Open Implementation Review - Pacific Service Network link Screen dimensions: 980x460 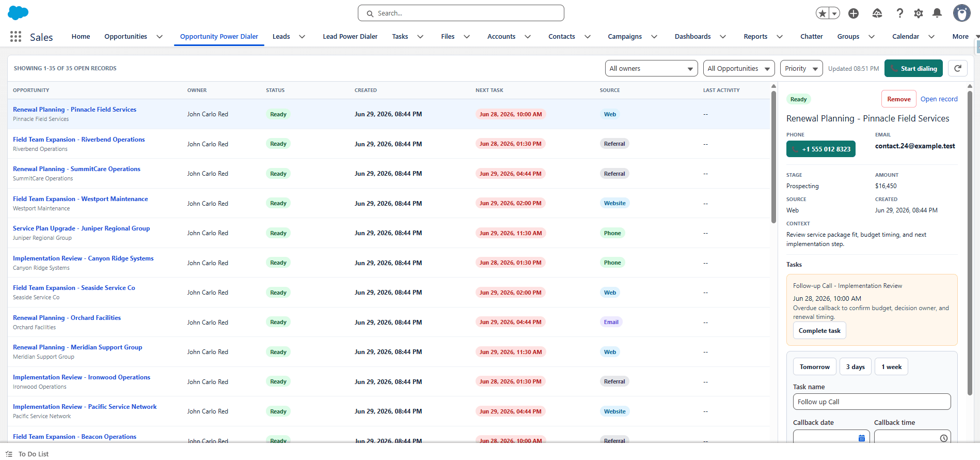[x=85, y=406]
